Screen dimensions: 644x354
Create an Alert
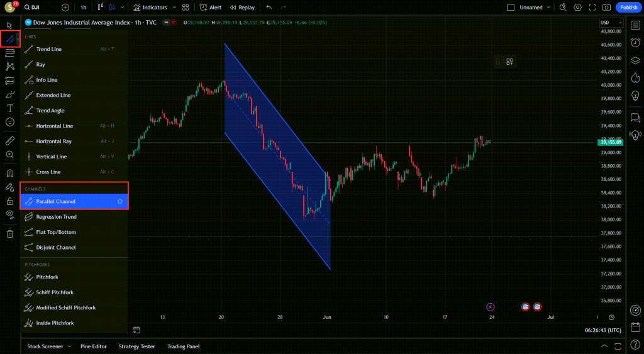(210, 8)
